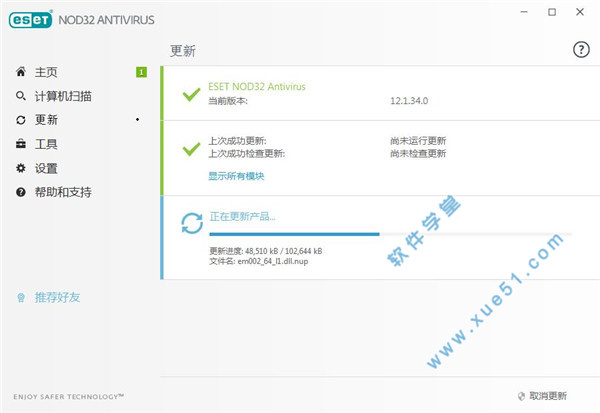Click the version number 12.1.34.0
600x413 pixels.
pos(409,101)
